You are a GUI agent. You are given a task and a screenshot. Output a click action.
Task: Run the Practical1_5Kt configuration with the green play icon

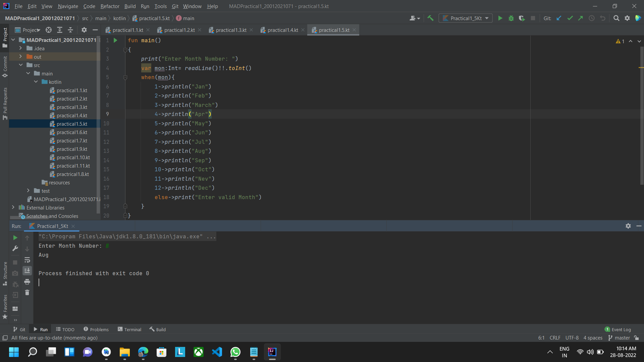(500, 18)
